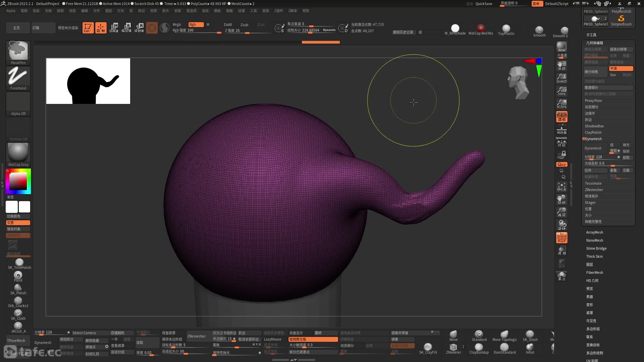The width and height of the screenshot is (644, 362).
Task: Toggle the XYZ rotation mode
Action: 562,165
